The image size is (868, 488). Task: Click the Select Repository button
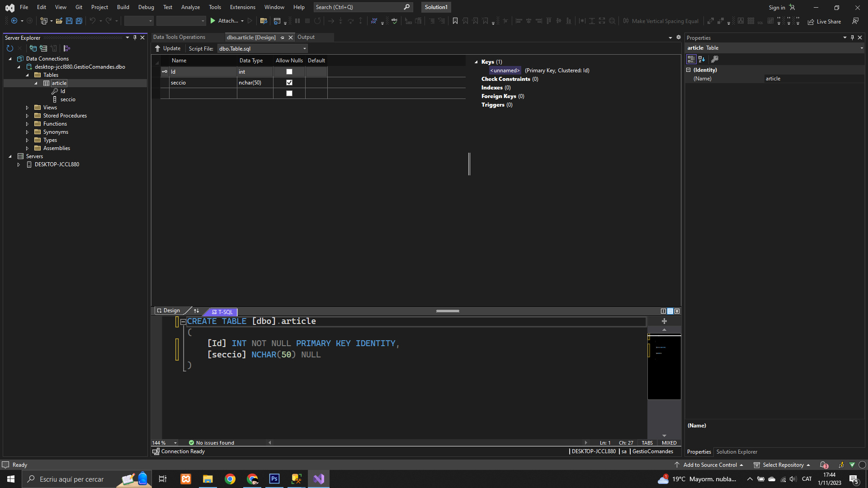coord(783,465)
